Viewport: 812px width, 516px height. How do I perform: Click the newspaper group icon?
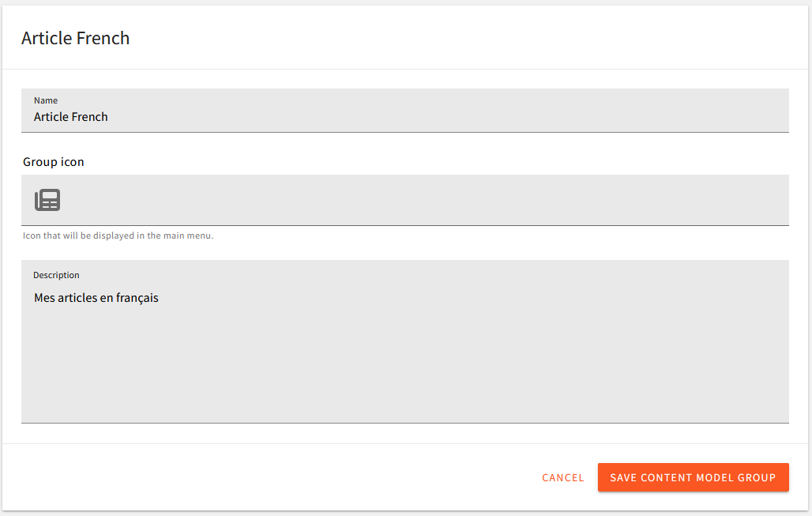coord(47,200)
